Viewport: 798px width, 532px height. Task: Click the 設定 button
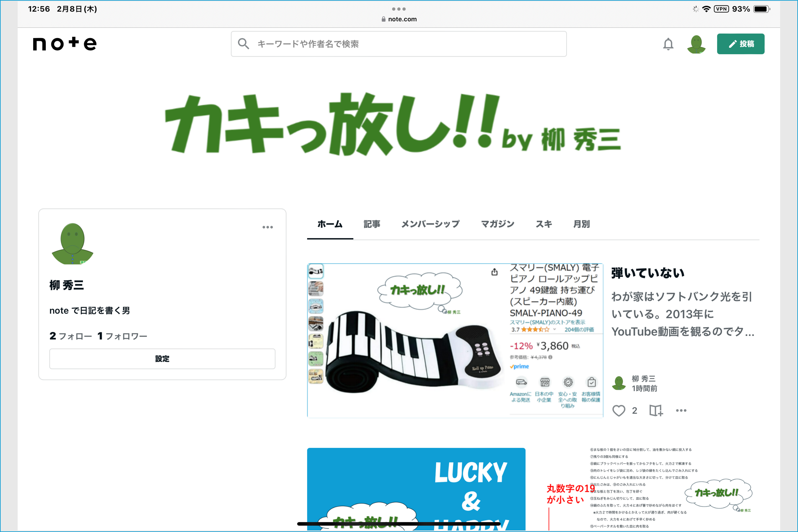pos(162,359)
